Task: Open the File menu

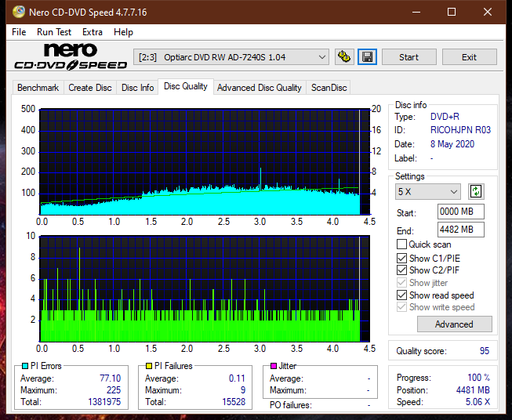Action: click(19, 32)
